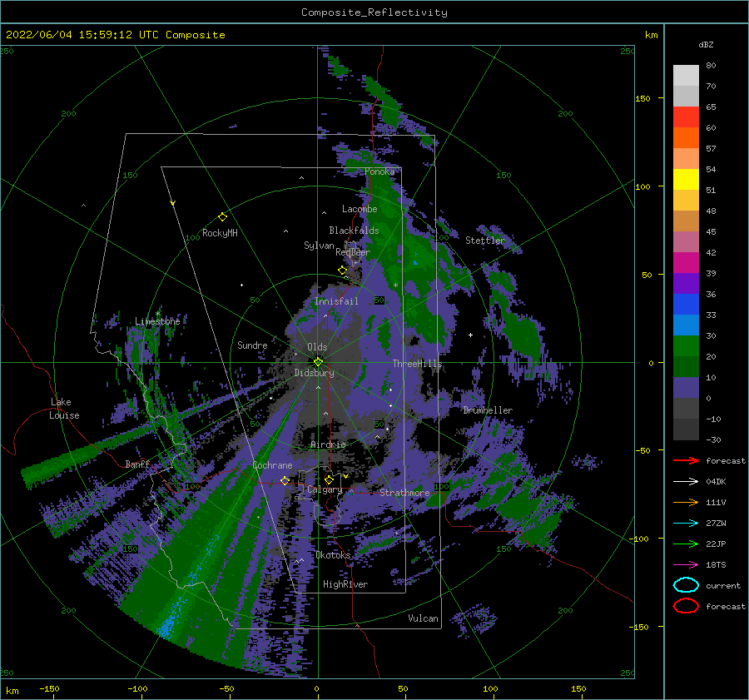
Task: Click the orange 111V arrow legend icon
Action: point(686,502)
